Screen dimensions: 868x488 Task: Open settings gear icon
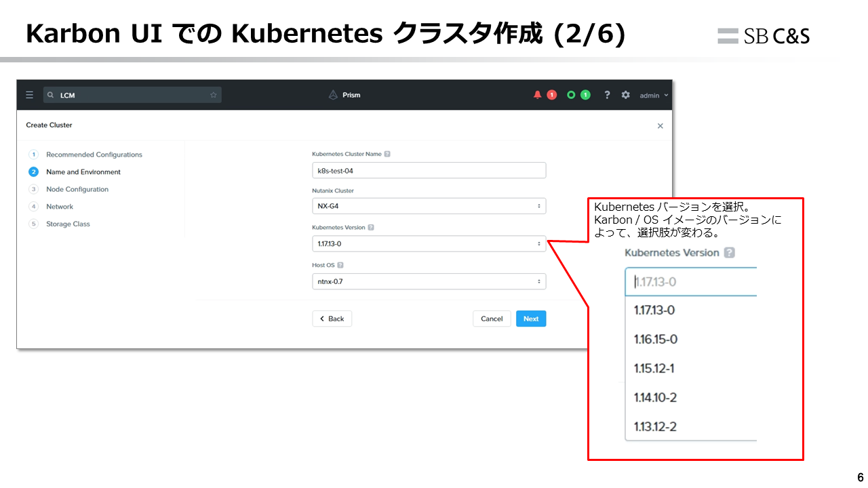coord(626,95)
